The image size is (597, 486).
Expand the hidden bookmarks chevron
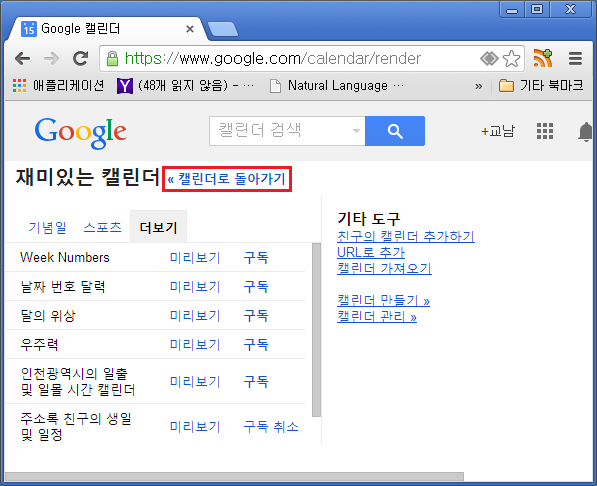479,86
